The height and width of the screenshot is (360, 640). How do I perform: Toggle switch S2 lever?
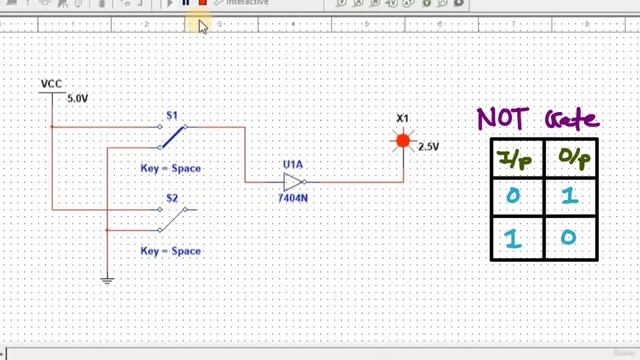click(173, 220)
